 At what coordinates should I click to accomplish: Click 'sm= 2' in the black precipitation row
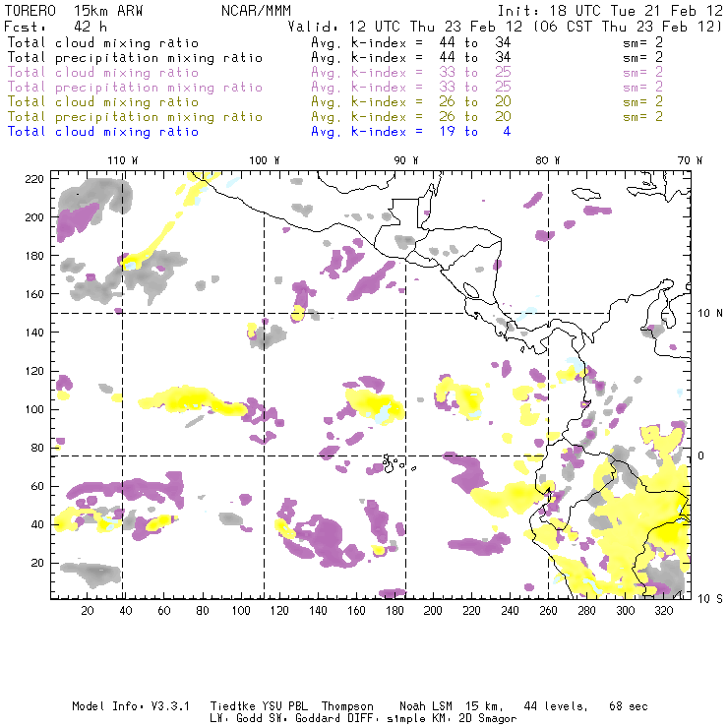643,58
